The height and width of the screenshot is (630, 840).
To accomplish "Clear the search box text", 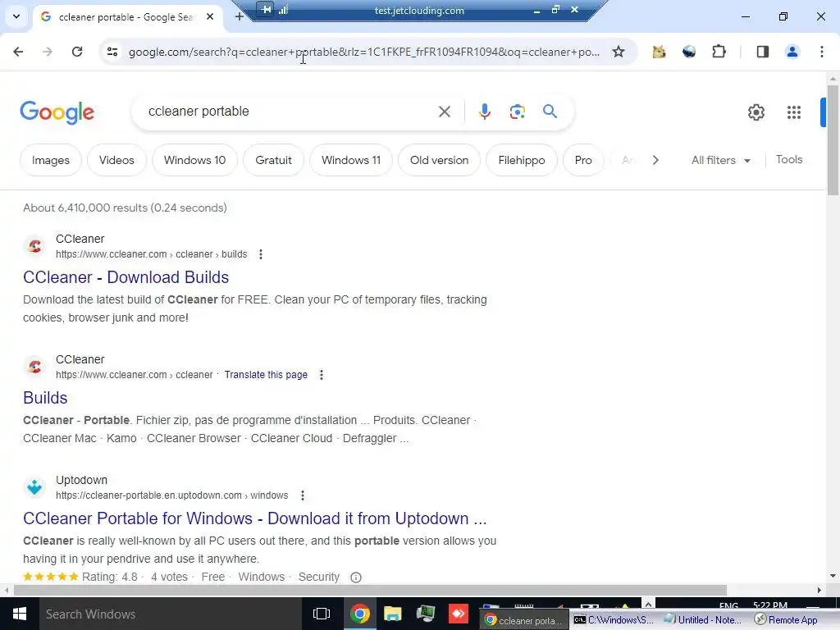I will coord(445,112).
